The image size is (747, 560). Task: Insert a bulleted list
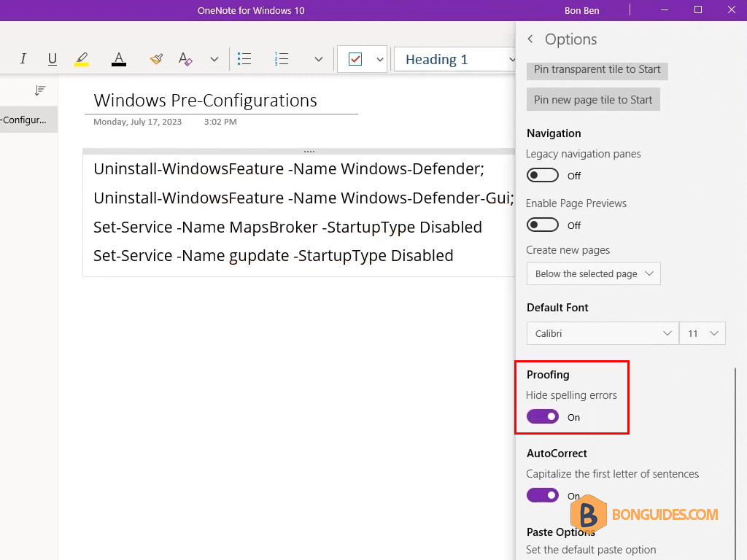point(244,59)
